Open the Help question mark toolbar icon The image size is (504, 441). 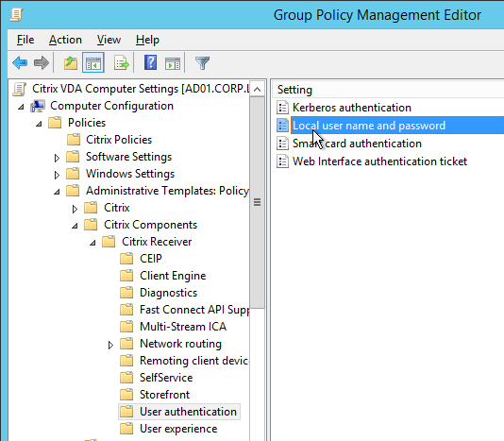pos(150,62)
